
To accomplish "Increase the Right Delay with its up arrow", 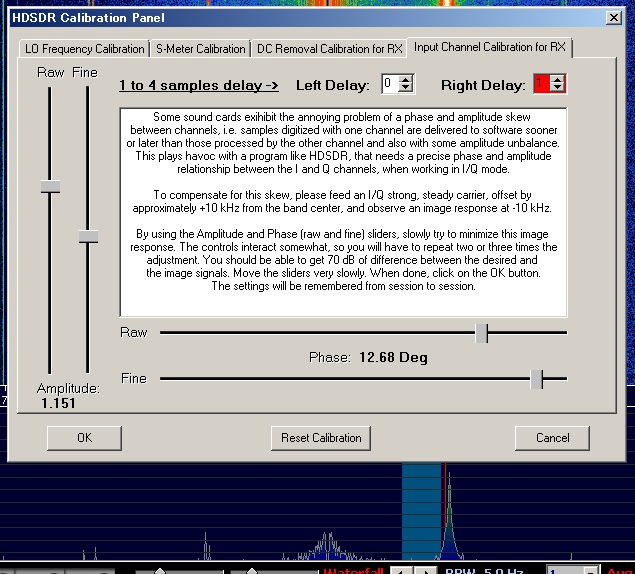I will [x=558, y=79].
